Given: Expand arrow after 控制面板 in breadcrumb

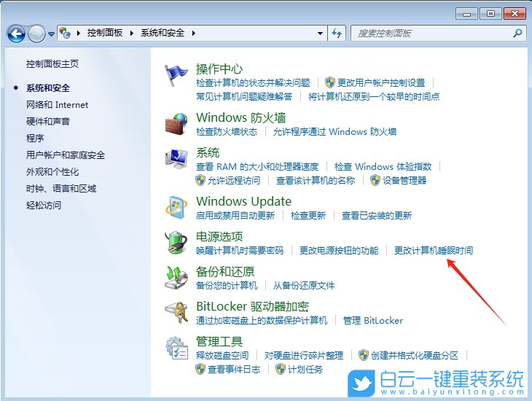Looking at the screenshot, I should tap(132, 34).
